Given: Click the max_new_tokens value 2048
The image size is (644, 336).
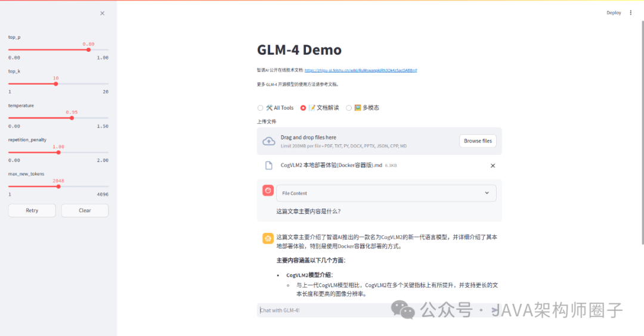Looking at the screenshot, I should [58, 181].
